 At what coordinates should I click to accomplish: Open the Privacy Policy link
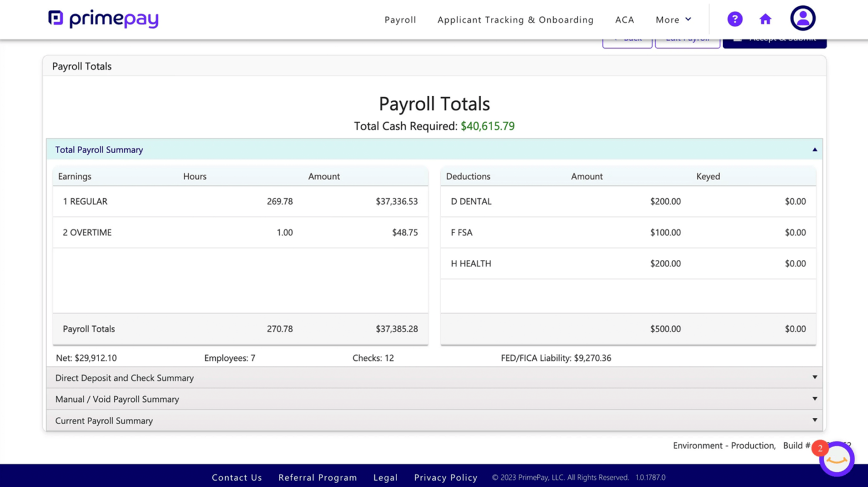pos(446,478)
